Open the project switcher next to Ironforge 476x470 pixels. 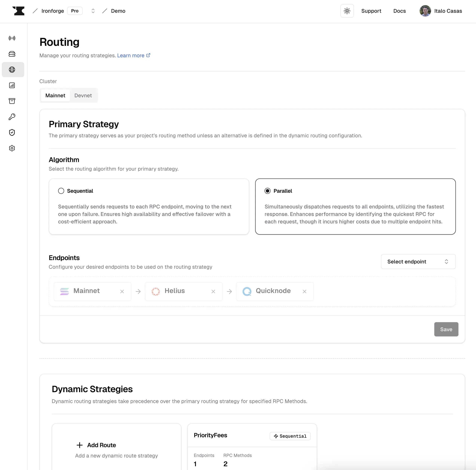tap(93, 11)
